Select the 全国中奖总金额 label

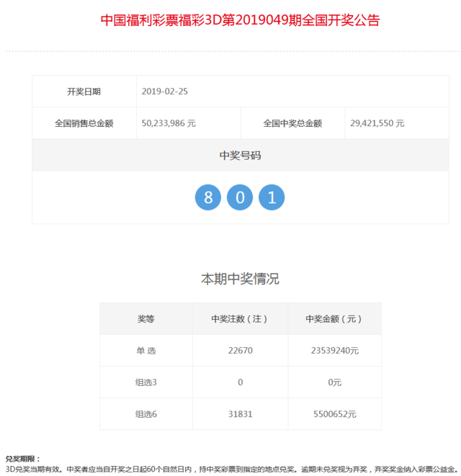click(x=292, y=123)
